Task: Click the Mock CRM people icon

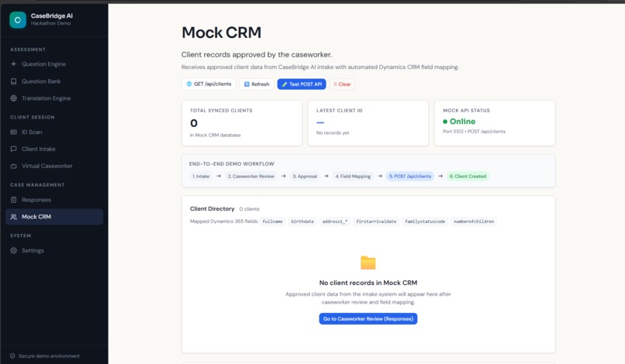Action: point(13,217)
